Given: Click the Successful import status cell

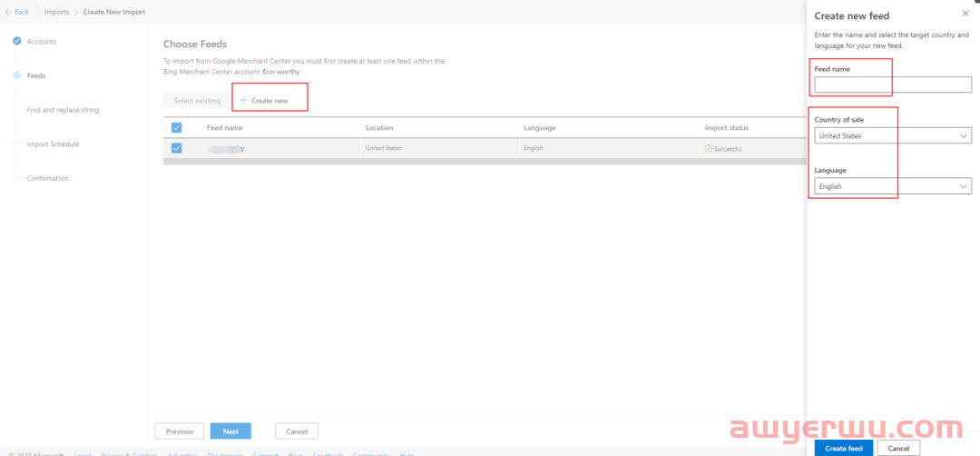Looking at the screenshot, I should [x=723, y=149].
